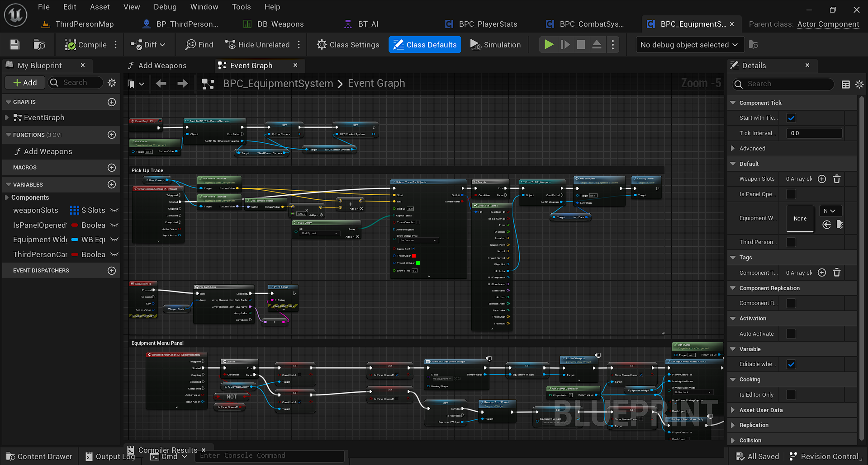Open the Tools menu
868x465 pixels.
tap(241, 7)
